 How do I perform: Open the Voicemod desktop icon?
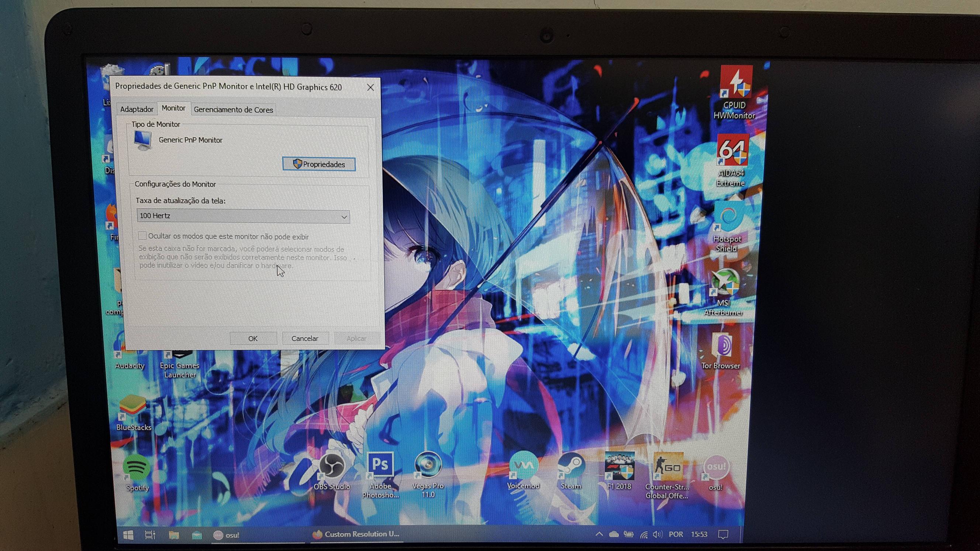[524, 465]
